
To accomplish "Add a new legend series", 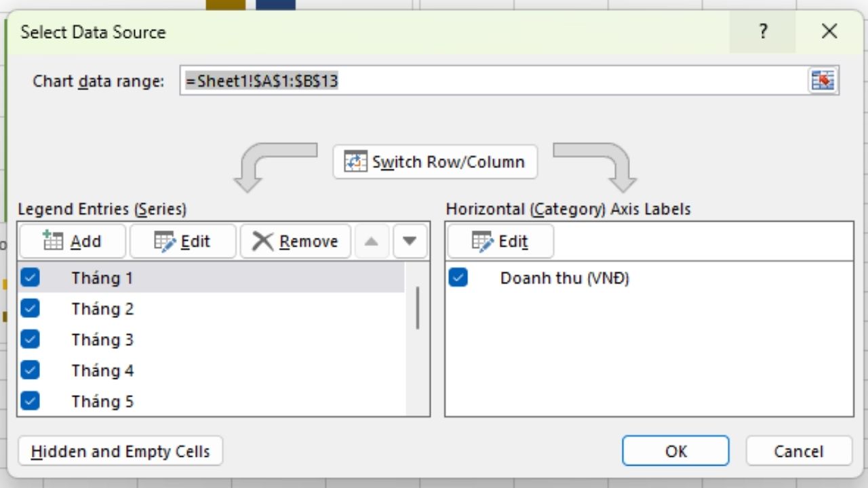I will 72,241.
